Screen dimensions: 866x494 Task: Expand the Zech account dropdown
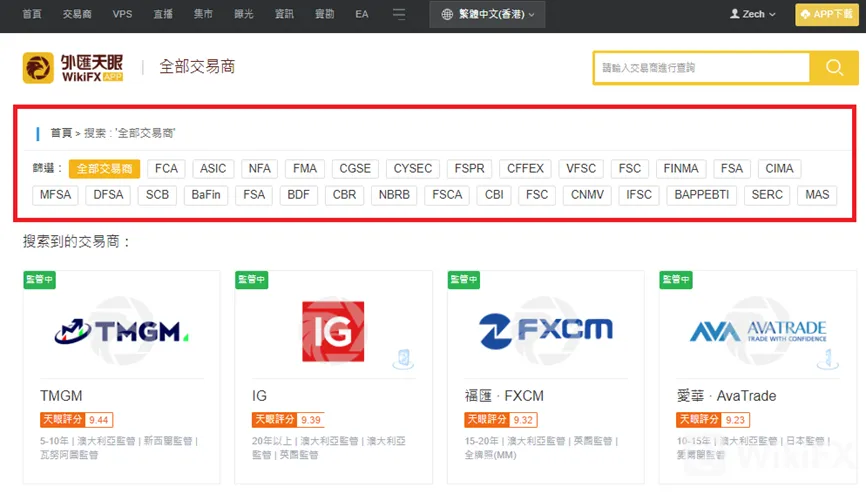pyautogui.click(x=753, y=14)
